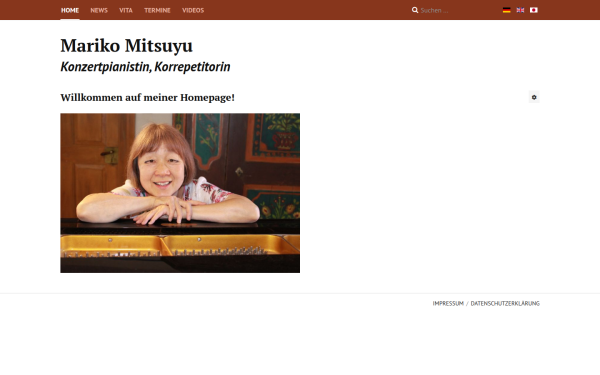Switch language to English flag
The width and height of the screenshot is (600, 375).
(520, 10)
